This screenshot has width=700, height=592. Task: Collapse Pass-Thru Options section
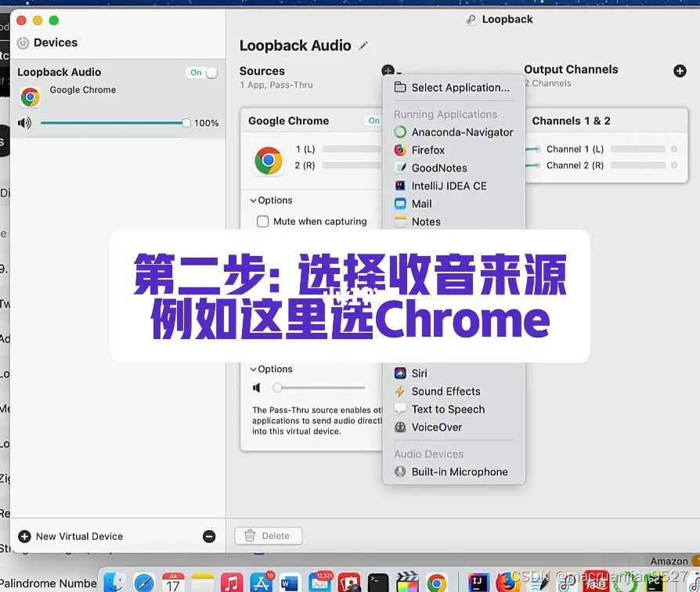[272, 370]
